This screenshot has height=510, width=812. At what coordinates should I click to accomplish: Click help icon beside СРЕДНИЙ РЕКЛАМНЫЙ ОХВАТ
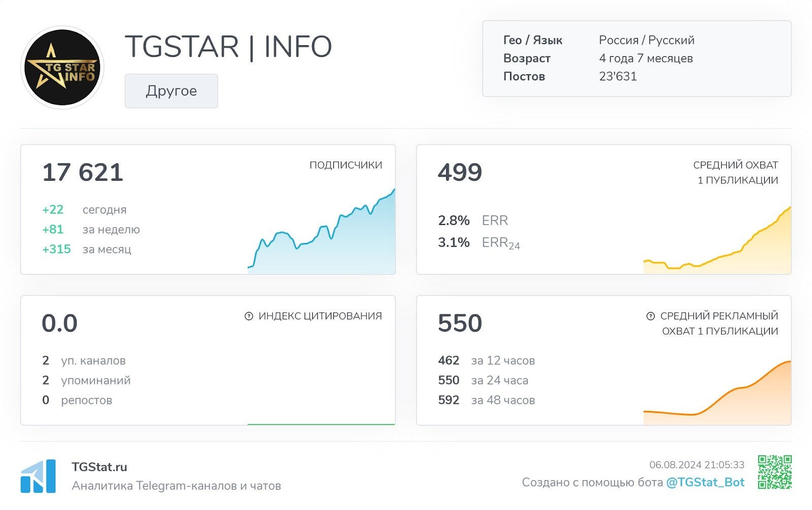pos(651,316)
